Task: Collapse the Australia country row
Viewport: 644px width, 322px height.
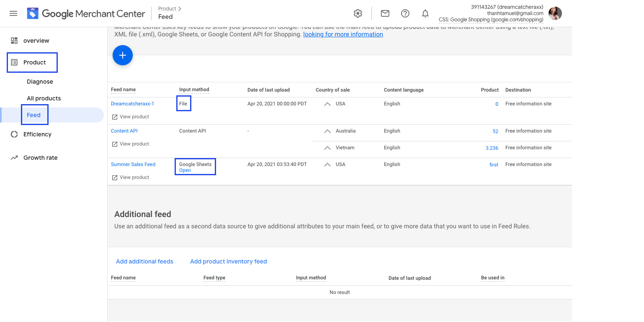Action: point(327,130)
